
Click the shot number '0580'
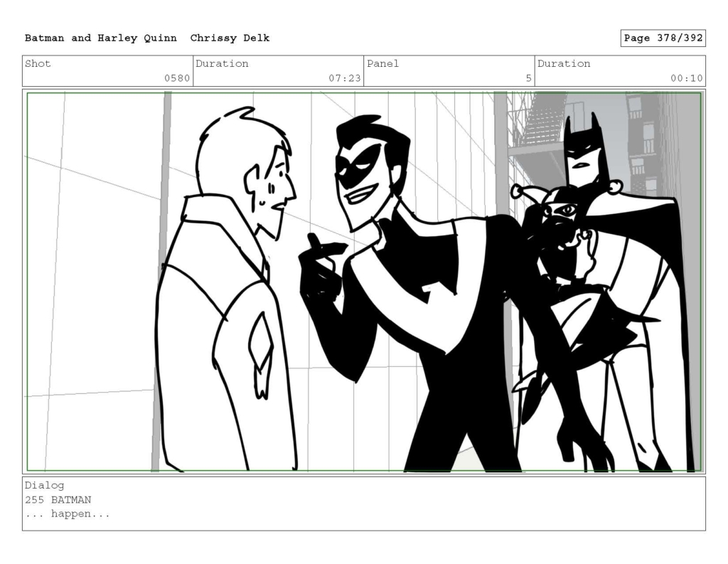click(177, 78)
